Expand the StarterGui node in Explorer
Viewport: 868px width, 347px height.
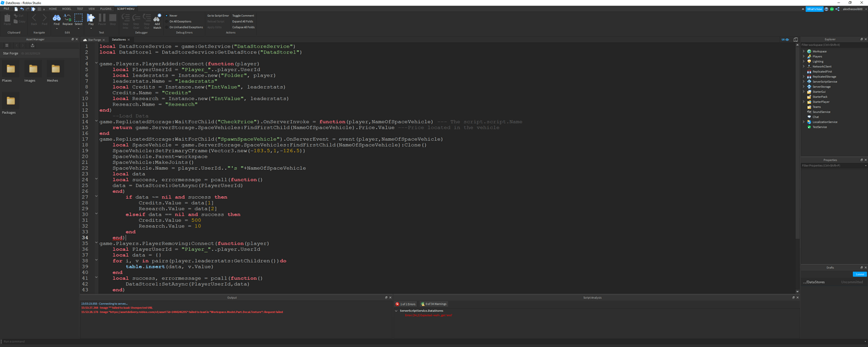(x=804, y=92)
